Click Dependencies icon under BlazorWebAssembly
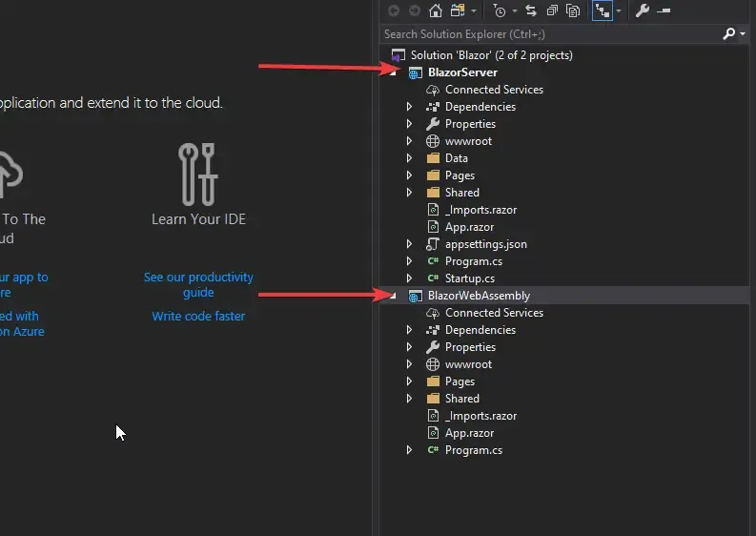756x536 pixels. click(x=433, y=330)
